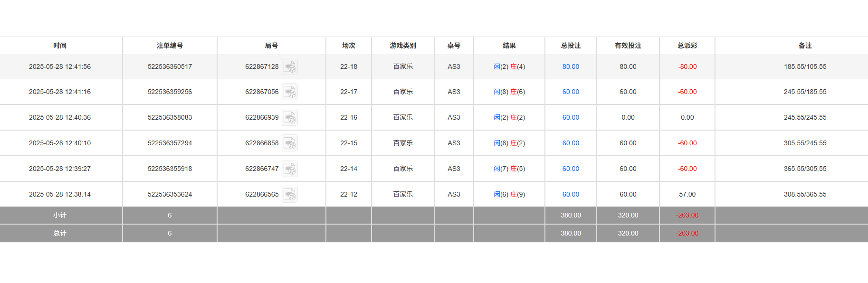Select the 局号 column header
Screen dimensions: 868x283
pyautogui.click(x=271, y=46)
